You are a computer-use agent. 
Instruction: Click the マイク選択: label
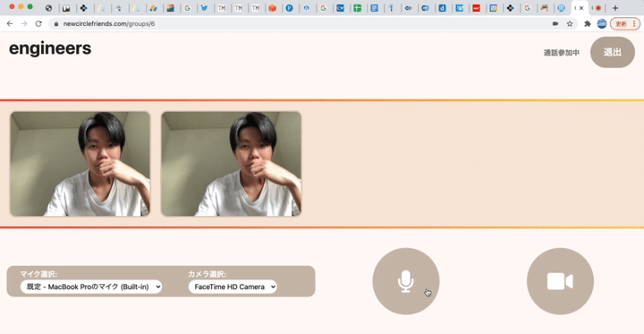coord(39,274)
